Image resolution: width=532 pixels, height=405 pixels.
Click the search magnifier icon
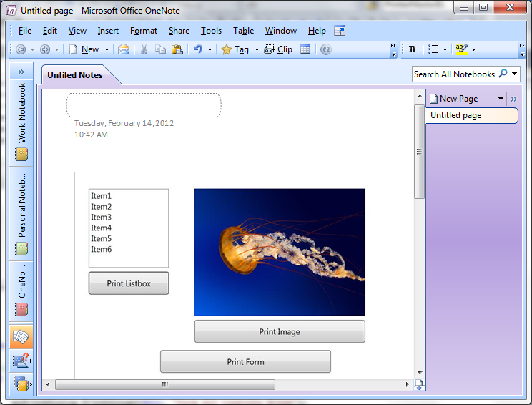(x=503, y=74)
